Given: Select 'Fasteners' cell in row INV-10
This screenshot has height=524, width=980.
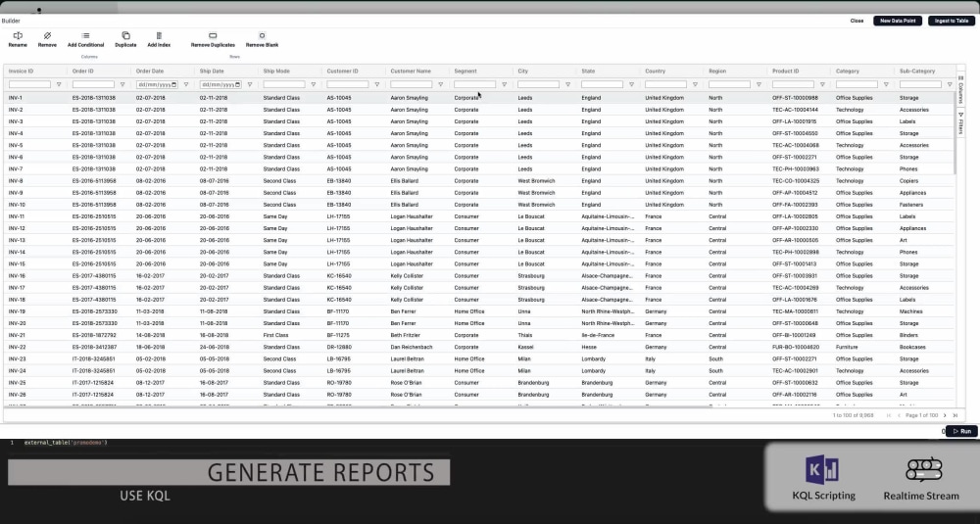Looking at the screenshot, I should coord(911,205).
